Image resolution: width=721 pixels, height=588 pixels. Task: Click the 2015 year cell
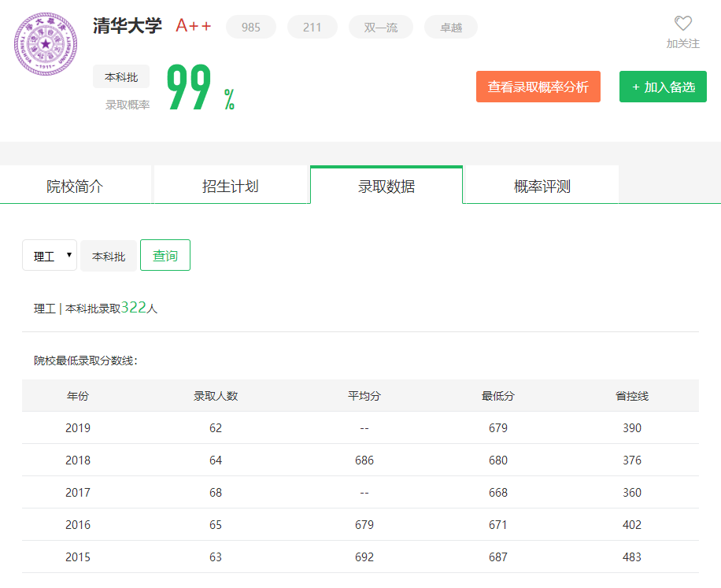[x=78, y=557]
